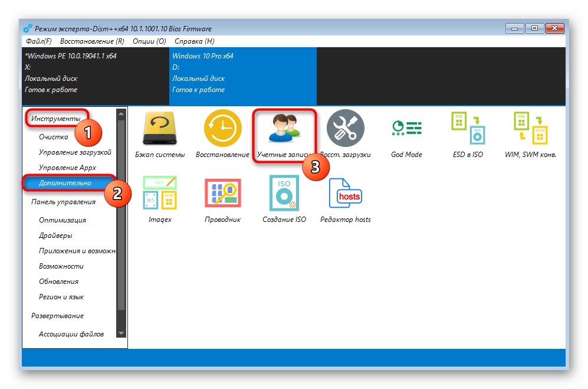Open the Восстановление (R) menu

point(92,41)
